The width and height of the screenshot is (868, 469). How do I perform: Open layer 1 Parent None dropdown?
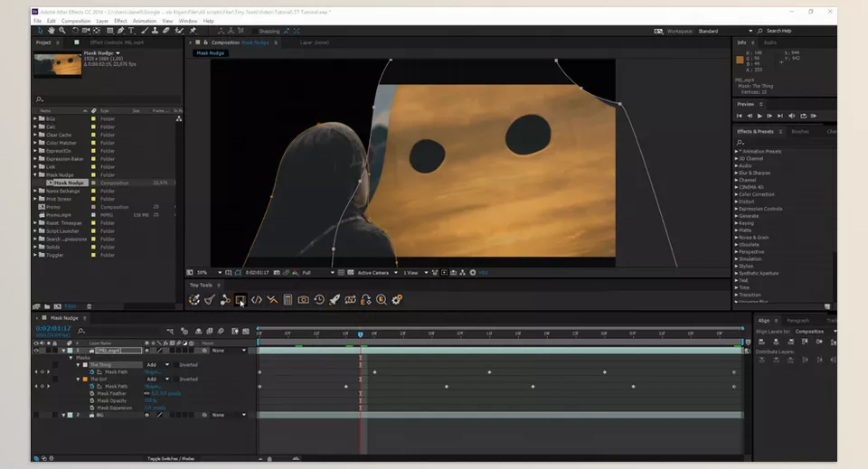point(229,351)
